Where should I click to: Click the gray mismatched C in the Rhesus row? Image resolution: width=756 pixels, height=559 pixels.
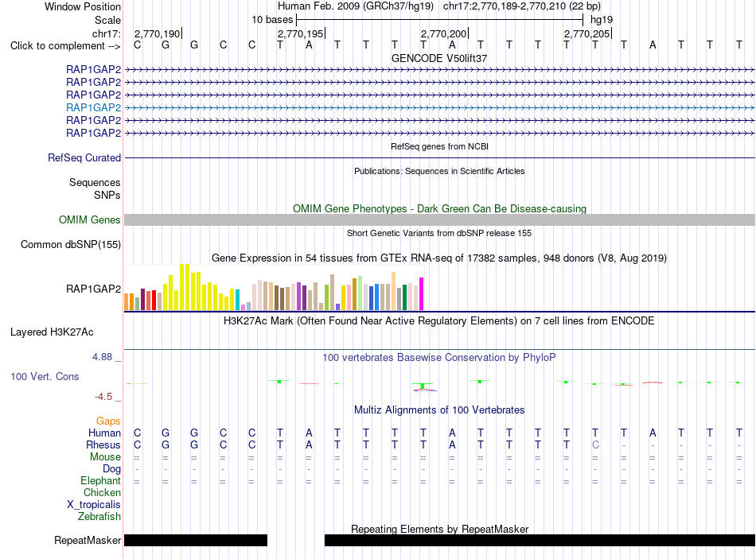click(595, 444)
